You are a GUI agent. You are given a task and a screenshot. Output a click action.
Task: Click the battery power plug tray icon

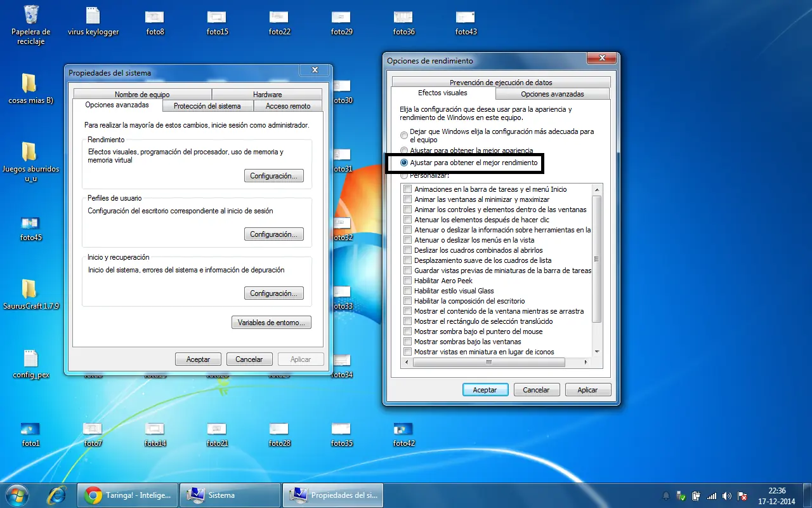[696, 496]
